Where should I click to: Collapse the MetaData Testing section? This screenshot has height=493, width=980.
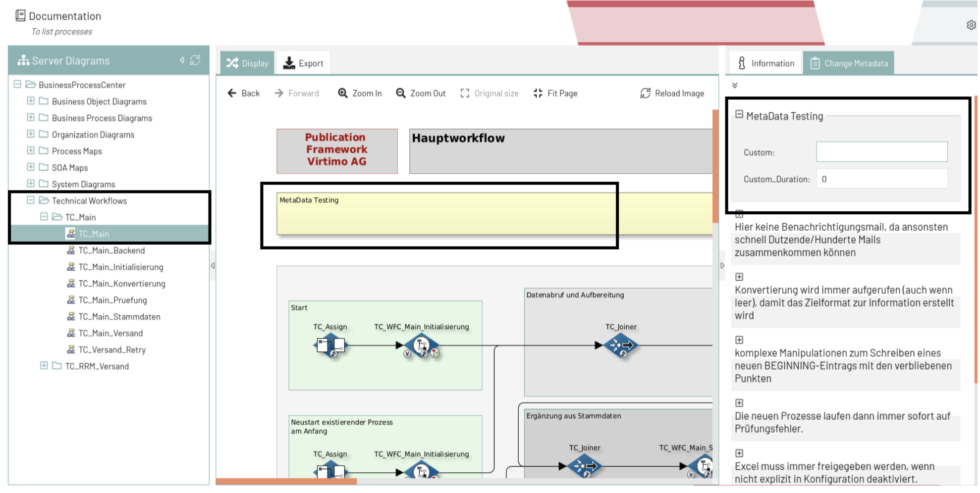739,115
